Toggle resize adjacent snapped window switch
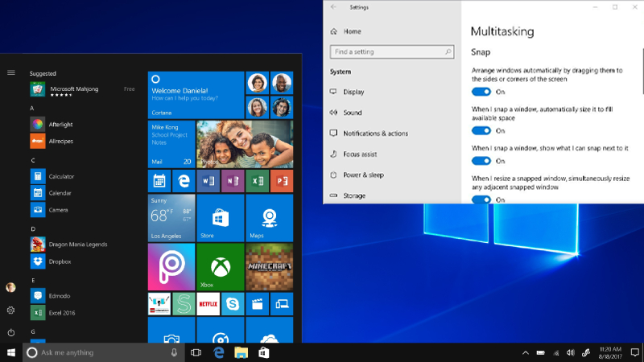 481,200
